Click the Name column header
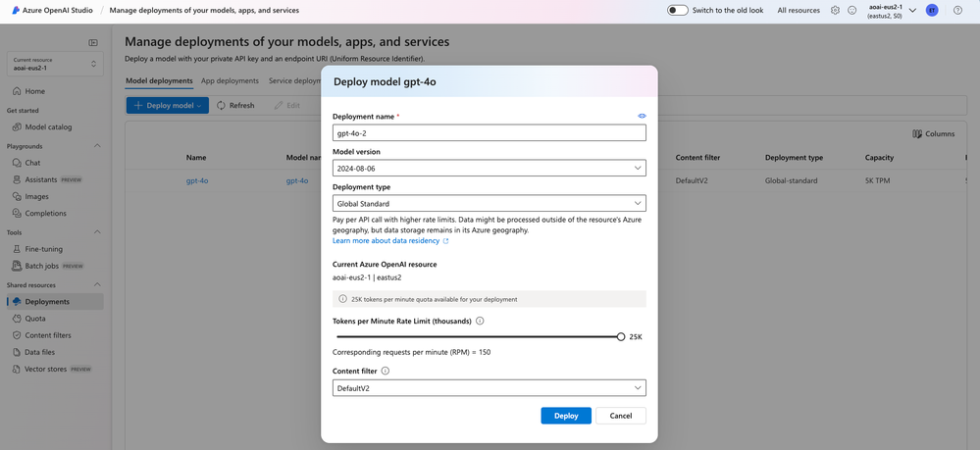The height and width of the screenshot is (450, 980). [x=196, y=158]
